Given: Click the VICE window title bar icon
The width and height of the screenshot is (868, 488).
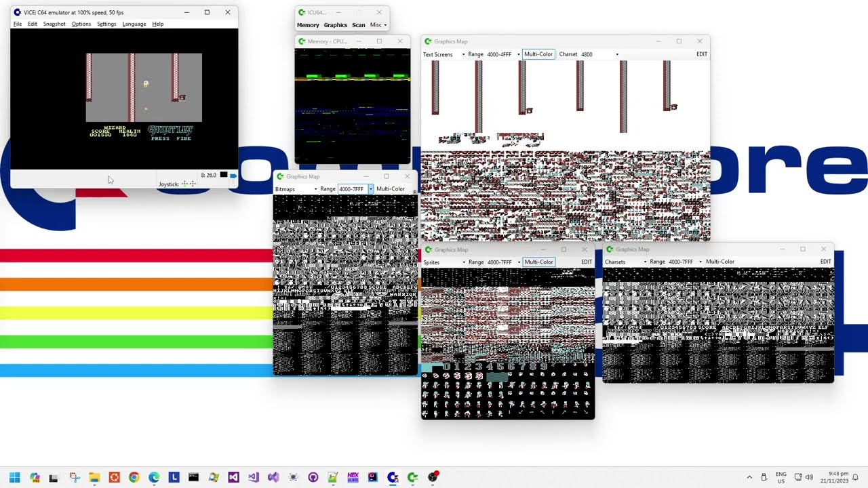Looking at the screenshot, I should tap(18, 12).
